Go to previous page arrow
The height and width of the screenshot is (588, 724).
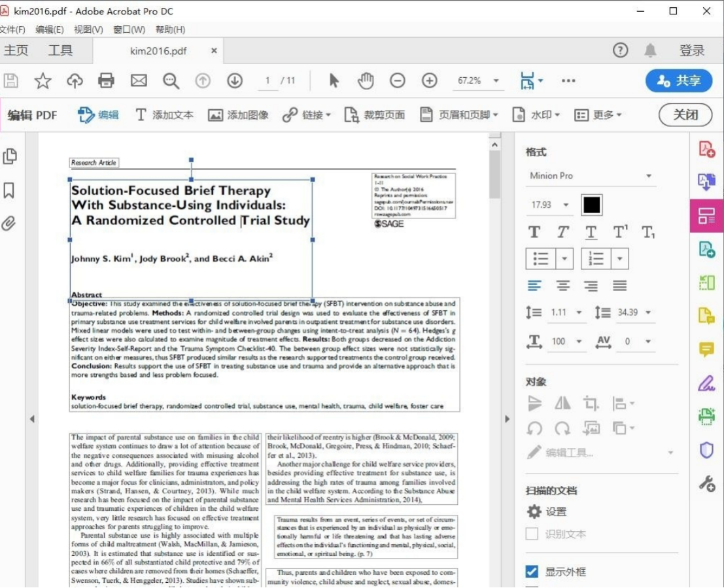tap(203, 81)
